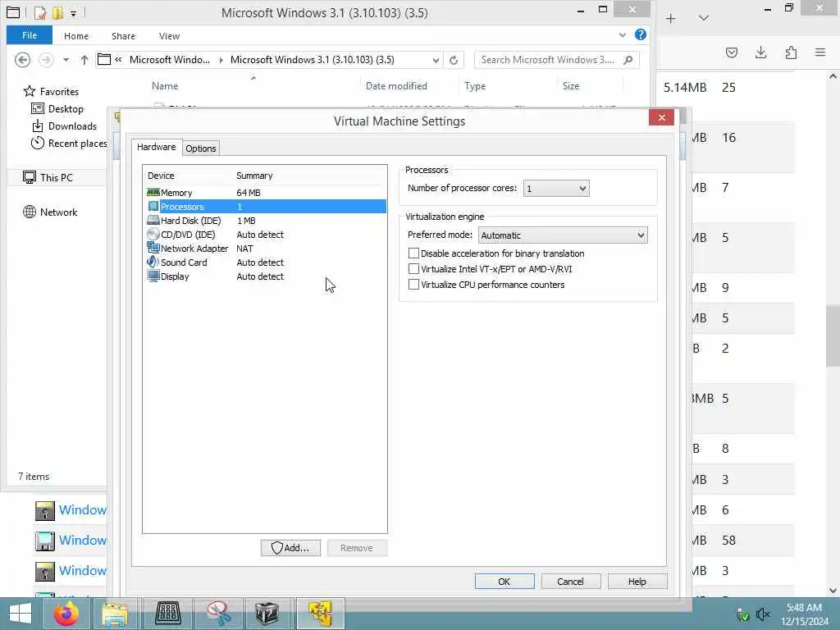Screen dimensions: 840x630
Task: Switch to the VMware taskbar icon
Action: (x=320, y=614)
